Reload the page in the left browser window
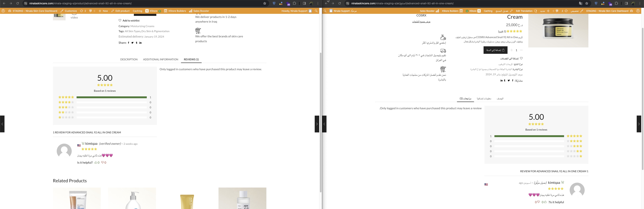The image size is (644, 209). 17,4
